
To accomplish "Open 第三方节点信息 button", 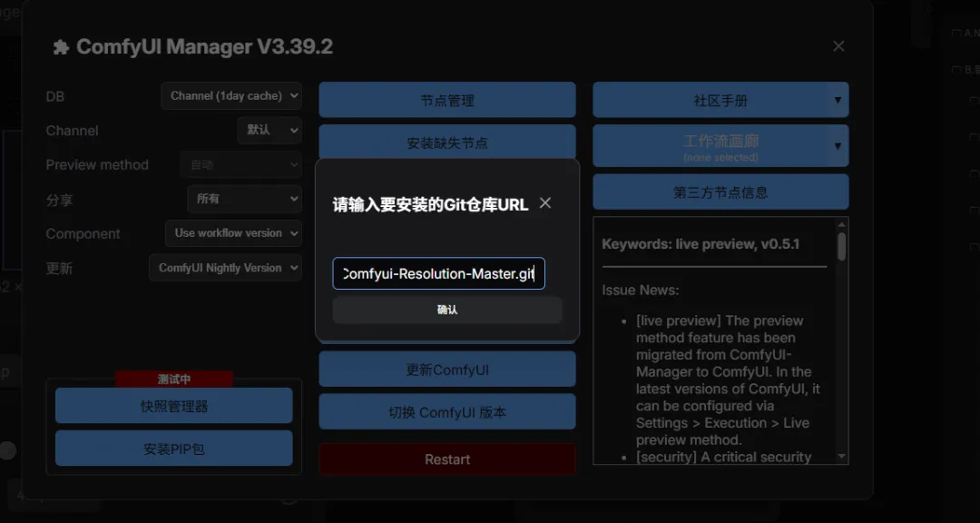I will (720, 192).
